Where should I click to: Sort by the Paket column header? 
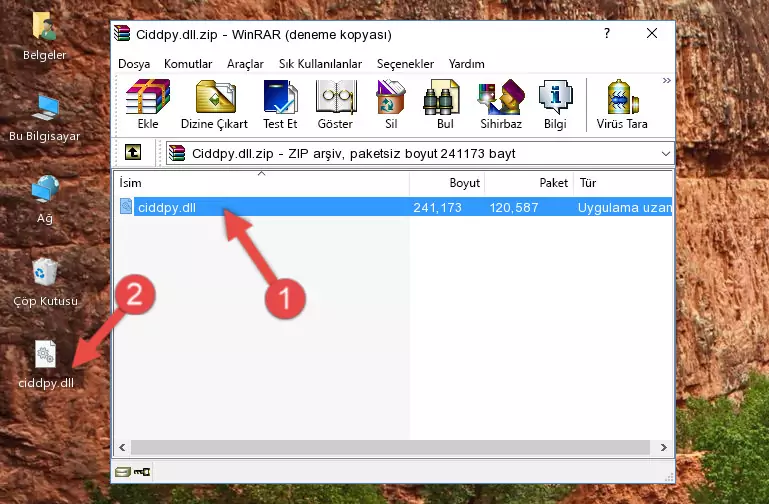(x=529, y=183)
